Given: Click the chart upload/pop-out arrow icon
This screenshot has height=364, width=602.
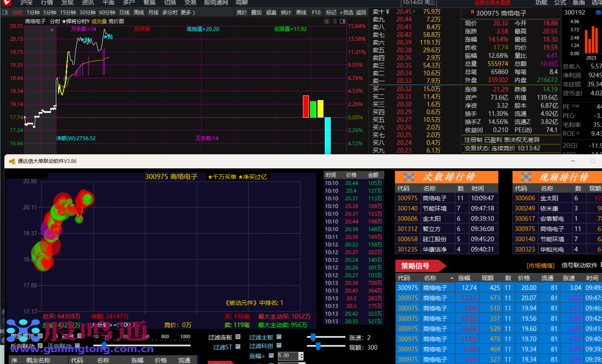Looking at the screenshot, I should (327, 21).
